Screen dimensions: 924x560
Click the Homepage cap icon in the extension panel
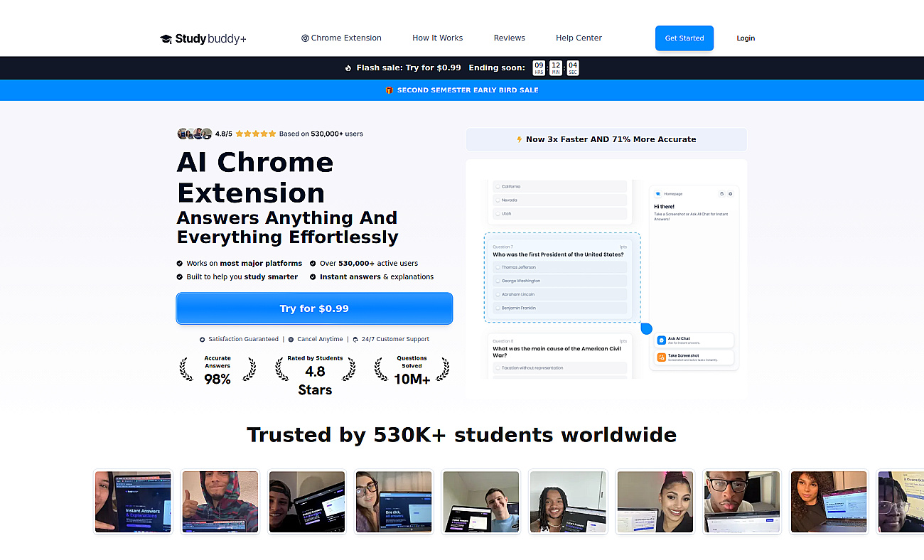tap(658, 193)
